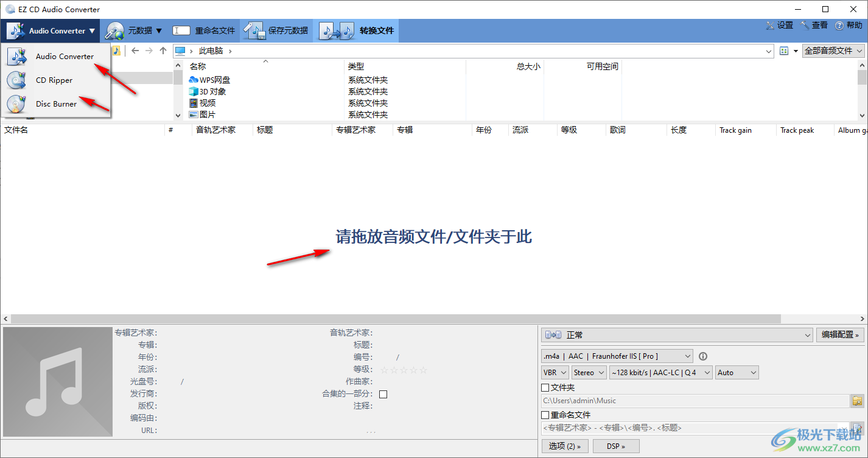Click 编辑配置 edit profile button
Viewport: 868px width, 458px height.
[840, 334]
